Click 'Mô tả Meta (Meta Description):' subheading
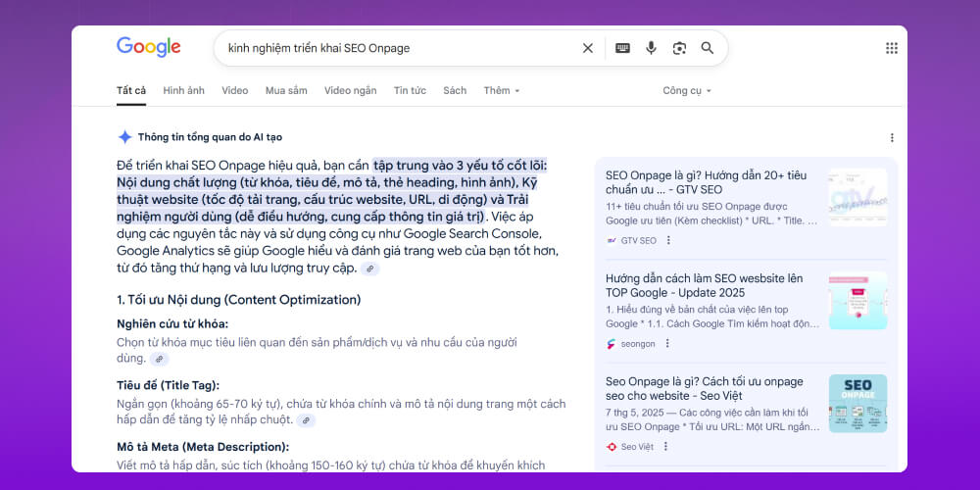 (203, 447)
